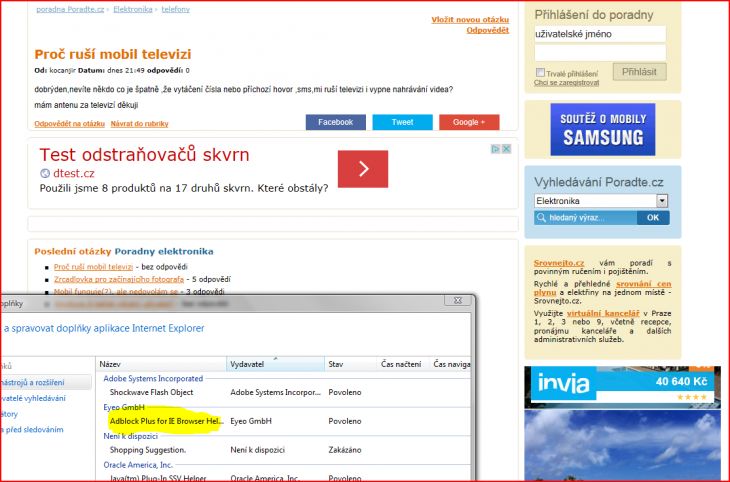Click the uživatelské jméno input field
This screenshot has width=730, height=482.
600,34
